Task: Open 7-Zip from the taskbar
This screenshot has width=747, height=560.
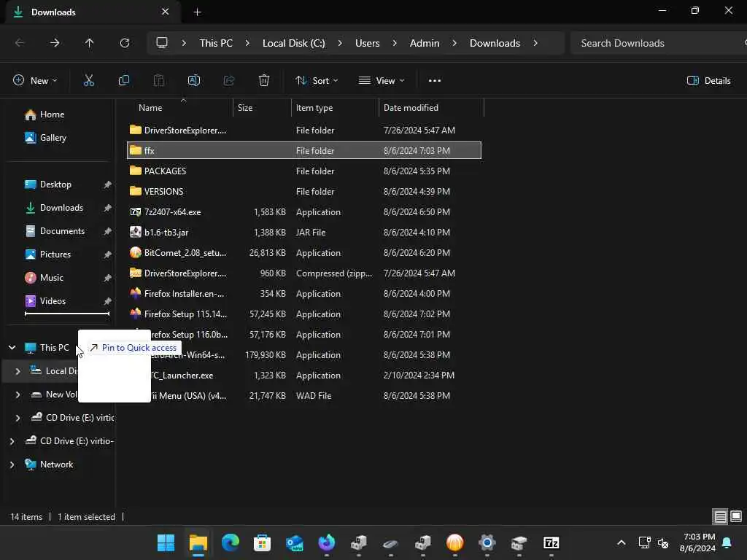Action: [551, 542]
